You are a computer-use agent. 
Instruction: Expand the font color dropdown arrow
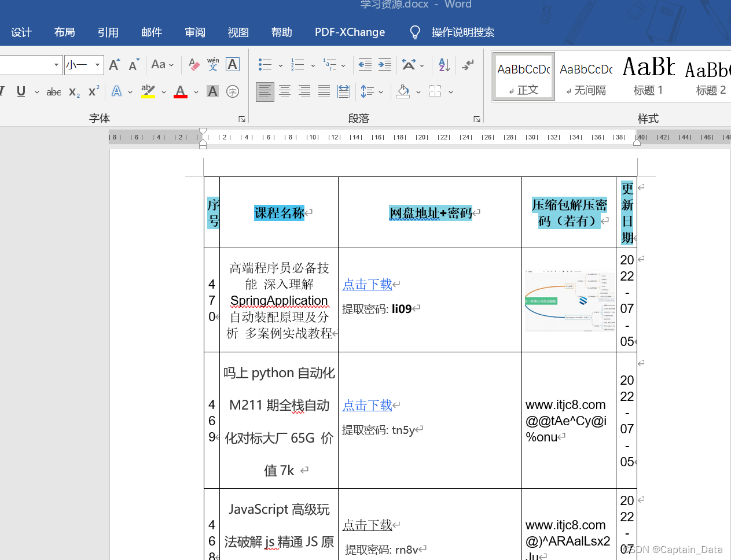[x=196, y=92]
